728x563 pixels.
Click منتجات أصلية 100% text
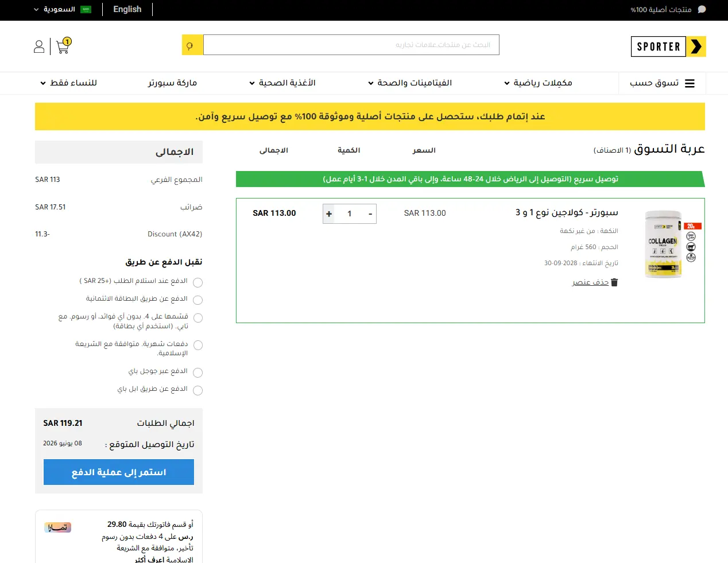click(661, 10)
